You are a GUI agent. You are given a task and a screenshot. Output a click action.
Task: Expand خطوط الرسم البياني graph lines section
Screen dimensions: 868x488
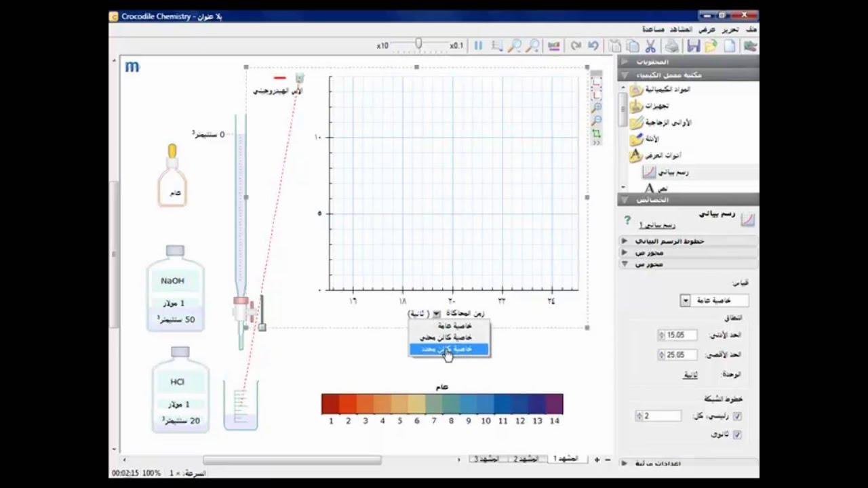click(688, 241)
